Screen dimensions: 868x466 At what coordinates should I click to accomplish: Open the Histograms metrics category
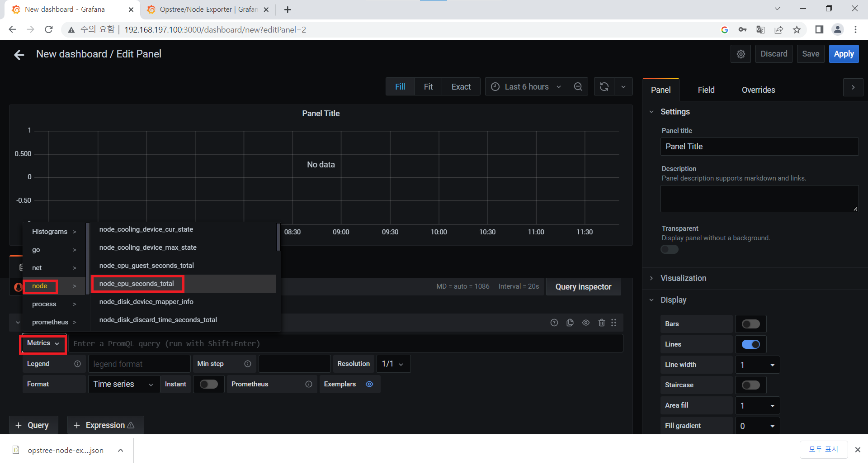(x=54, y=232)
